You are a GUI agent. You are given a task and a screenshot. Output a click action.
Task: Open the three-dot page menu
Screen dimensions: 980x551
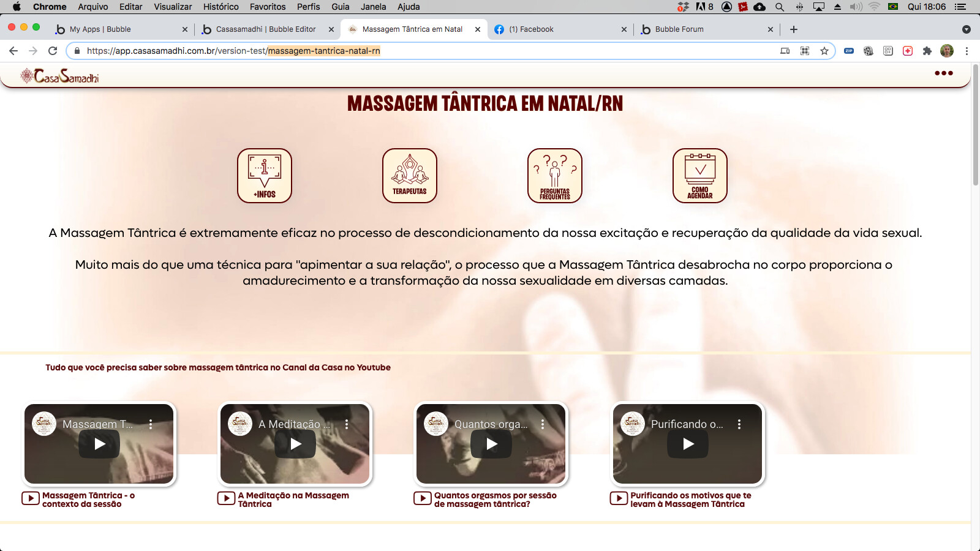[x=944, y=73]
